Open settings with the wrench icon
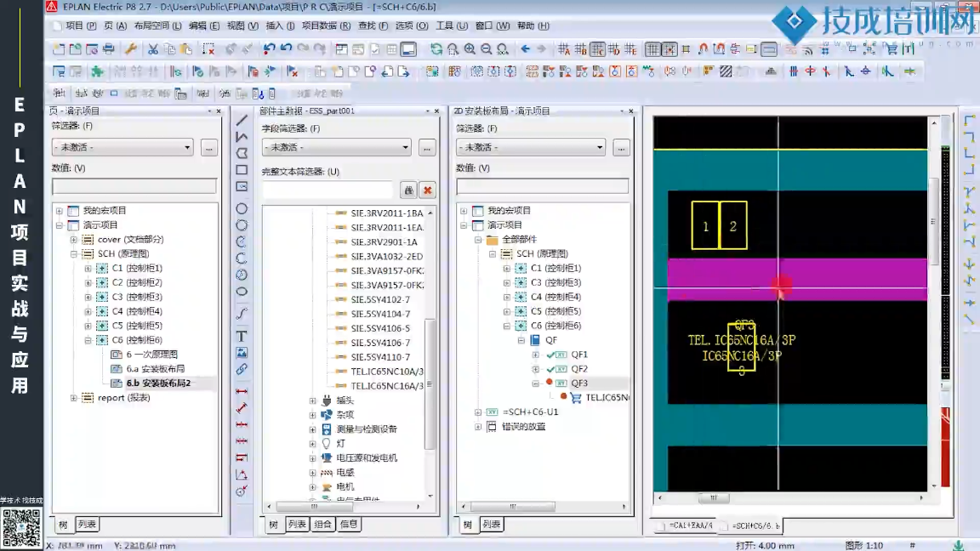This screenshot has height=551, width=980. pyautogui.click(x=131, y=48)
